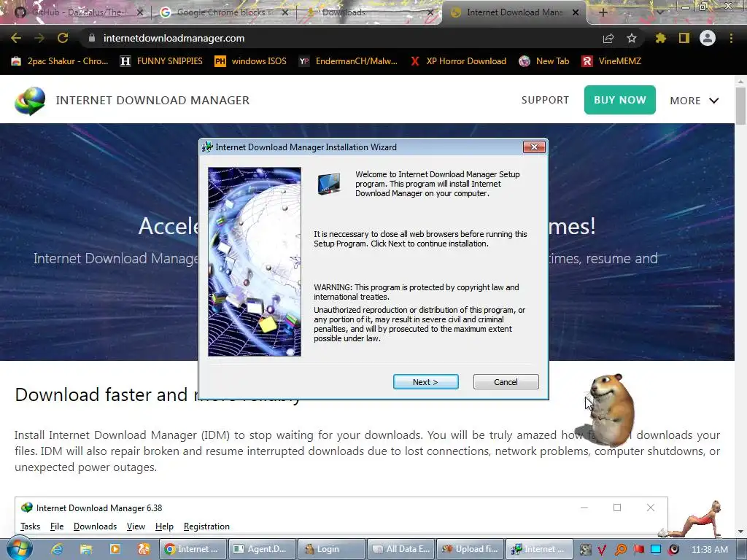Go back using Chrome's back arrow
This screenshot has height=560, width=747.
coord(16,38)
